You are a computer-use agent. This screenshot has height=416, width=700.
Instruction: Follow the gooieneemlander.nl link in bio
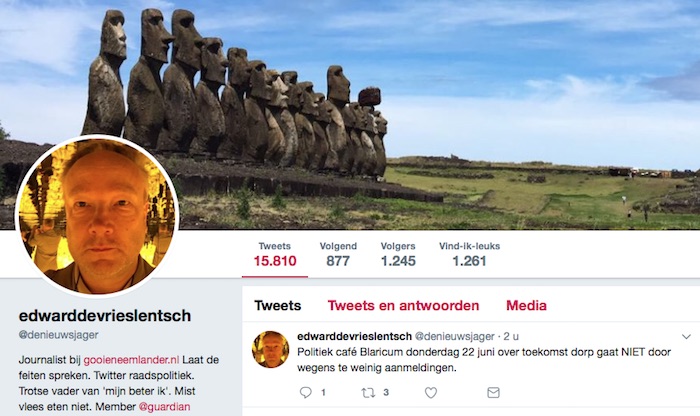click(x=131, y=360)
